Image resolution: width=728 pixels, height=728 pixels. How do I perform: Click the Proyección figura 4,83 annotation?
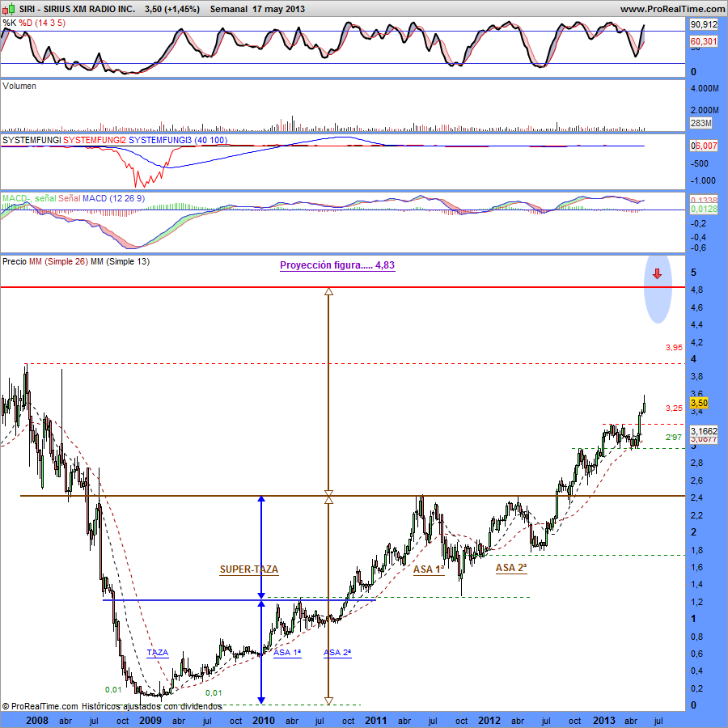(x=337, y=265)
